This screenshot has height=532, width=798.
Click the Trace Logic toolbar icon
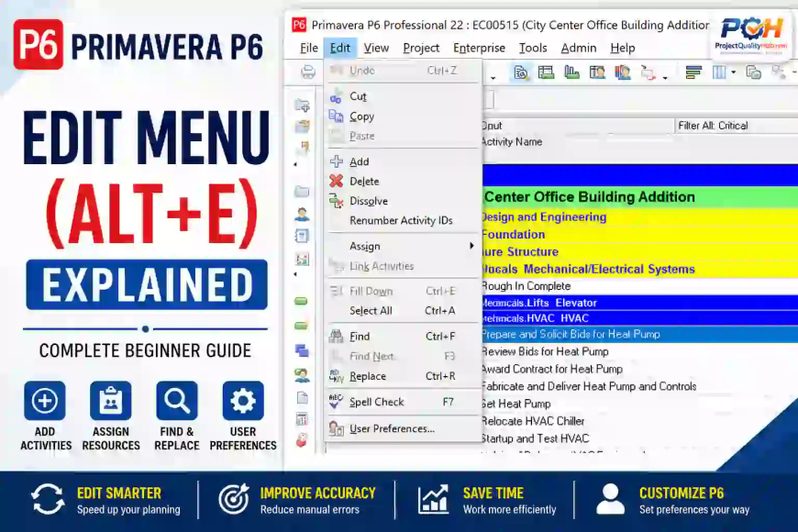point(648,72)
